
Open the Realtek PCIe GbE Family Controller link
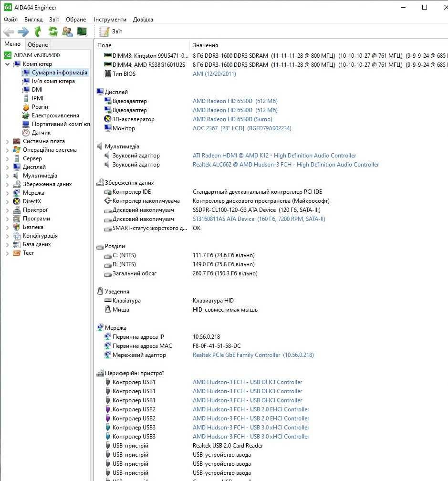pos(253,355)
